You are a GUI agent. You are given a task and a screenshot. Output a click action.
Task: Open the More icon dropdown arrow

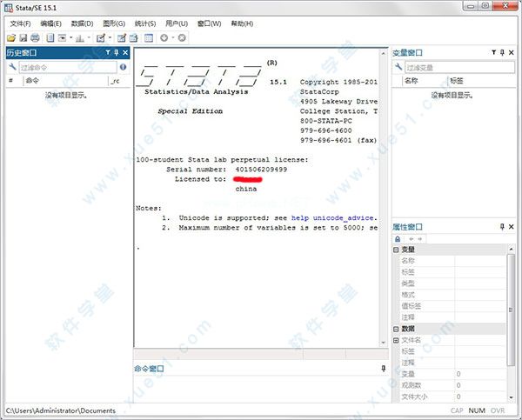173,38
